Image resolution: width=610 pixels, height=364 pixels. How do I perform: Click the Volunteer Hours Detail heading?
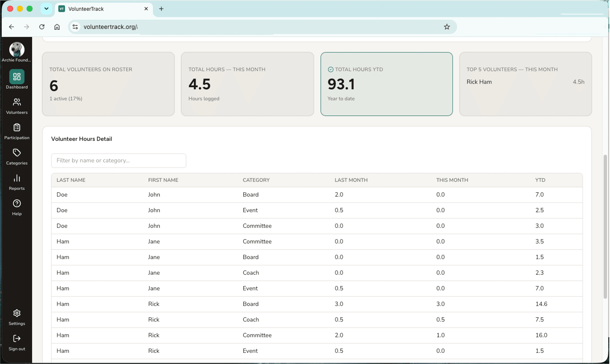(81, 139)
